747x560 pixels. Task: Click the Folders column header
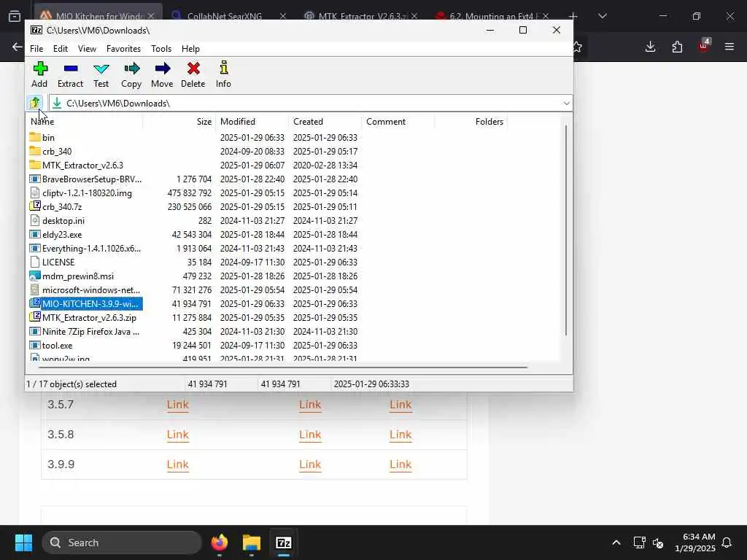tap(471, 122)
